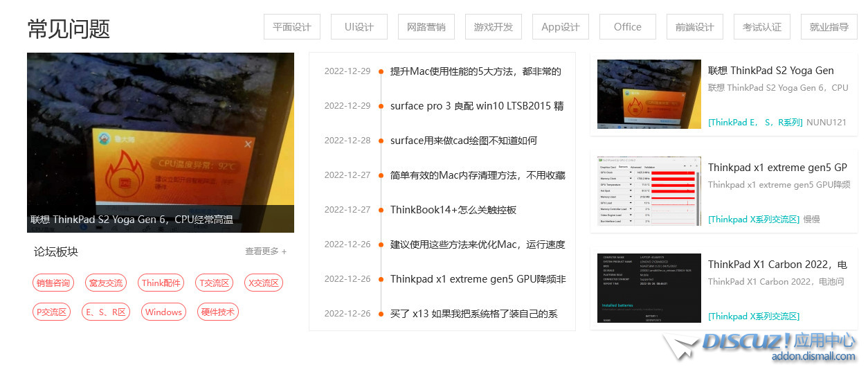Click 查看更多 + link
Screen dimensions: 868x374
point(266,251)
